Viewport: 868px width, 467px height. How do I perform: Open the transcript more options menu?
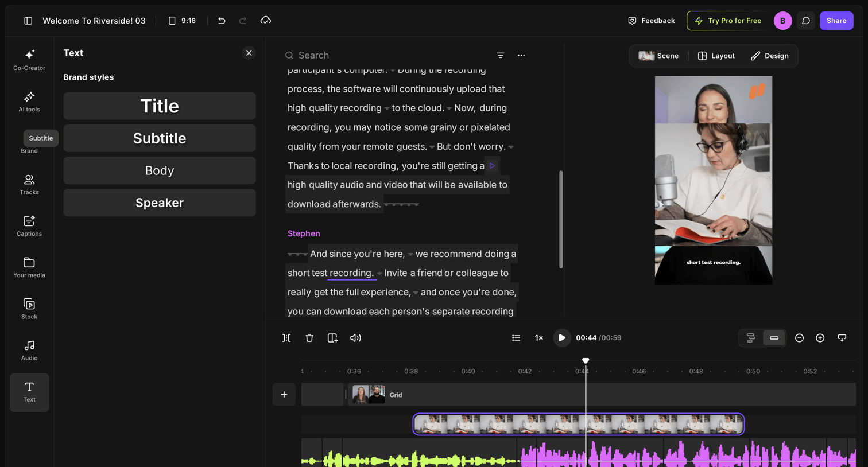521,55
